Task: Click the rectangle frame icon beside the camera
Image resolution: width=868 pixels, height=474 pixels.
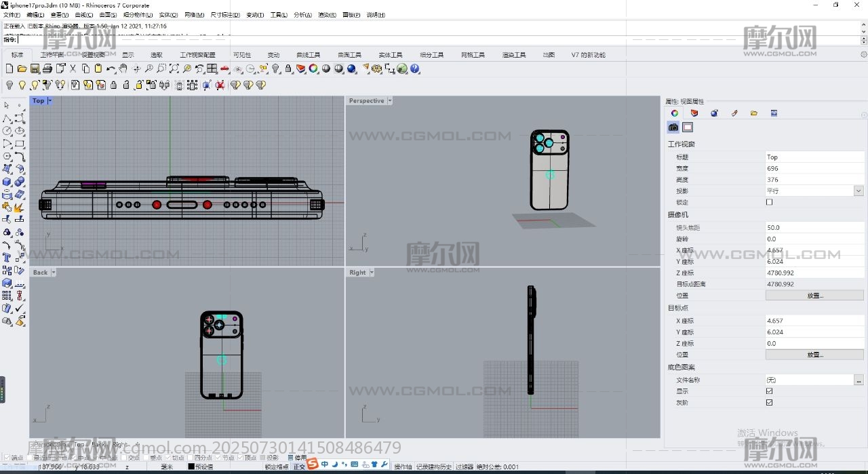Action: [x=688, y=127]
